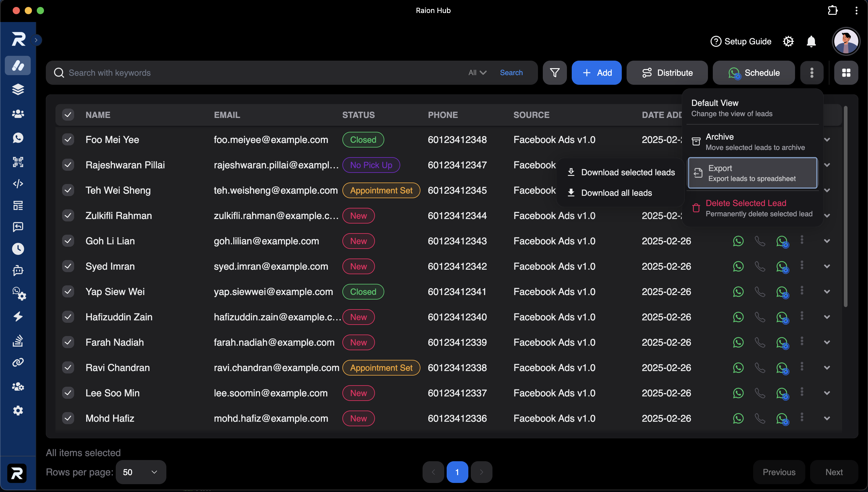This screenshot has width=868, height=492.
Task: Open the three-dot more actions menu in toolbar
Action: pos(812,73)
